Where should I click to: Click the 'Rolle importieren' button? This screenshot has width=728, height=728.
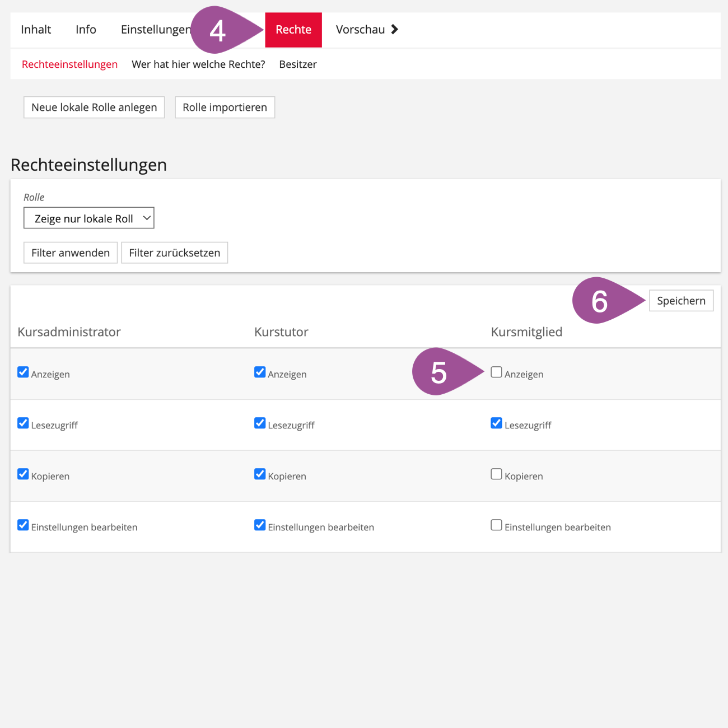click(225, 108)
